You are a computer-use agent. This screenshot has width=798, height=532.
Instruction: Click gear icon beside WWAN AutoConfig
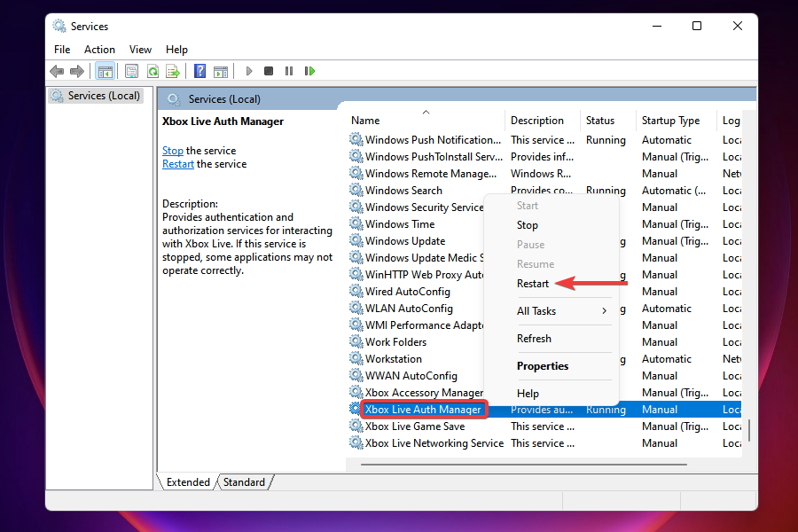[356, 375]
